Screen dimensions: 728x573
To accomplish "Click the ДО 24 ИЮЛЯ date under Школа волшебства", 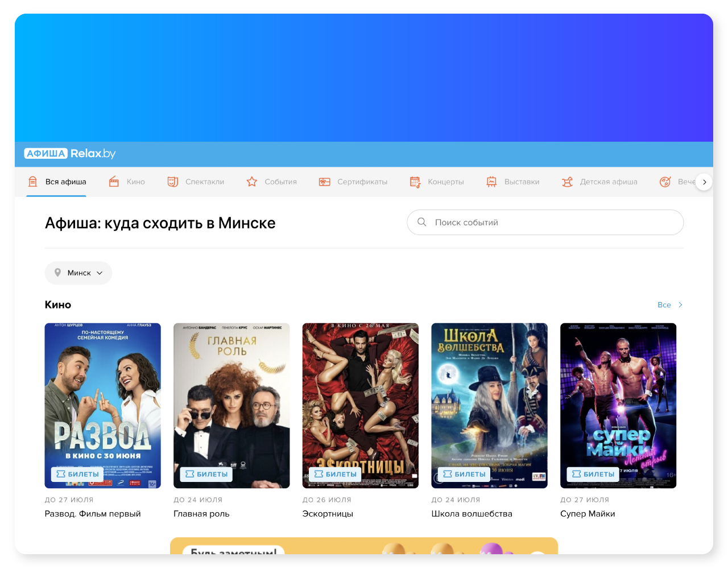I will 456,500.
